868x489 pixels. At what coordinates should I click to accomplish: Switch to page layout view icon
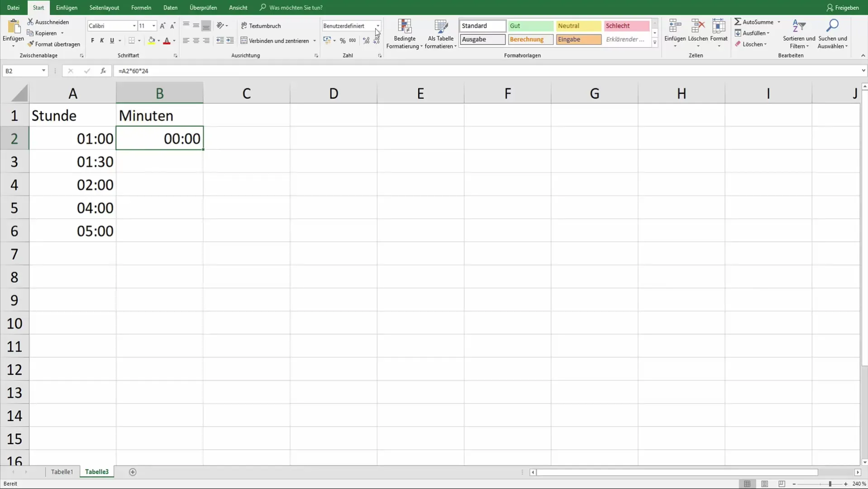click(x=764, y=484)
